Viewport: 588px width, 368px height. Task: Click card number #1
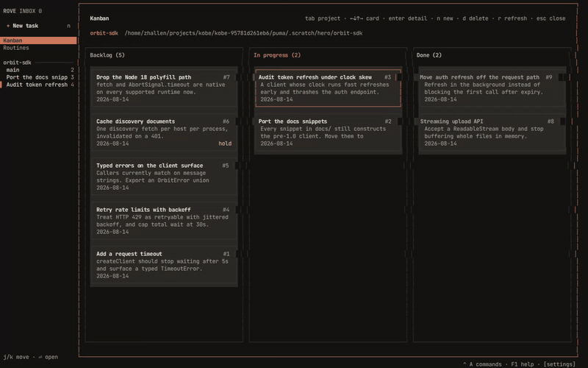pos(226,254)
